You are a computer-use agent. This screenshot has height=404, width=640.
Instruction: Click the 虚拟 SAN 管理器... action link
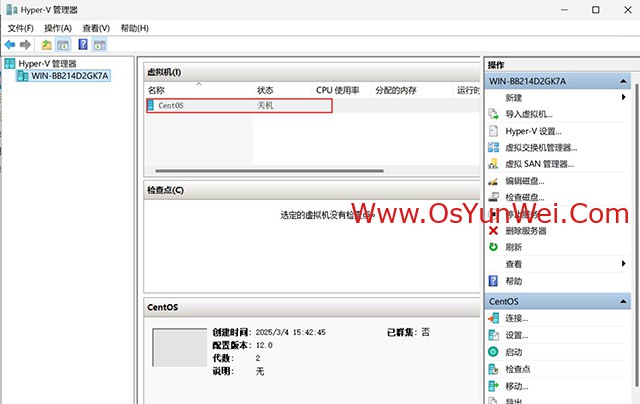540,164
